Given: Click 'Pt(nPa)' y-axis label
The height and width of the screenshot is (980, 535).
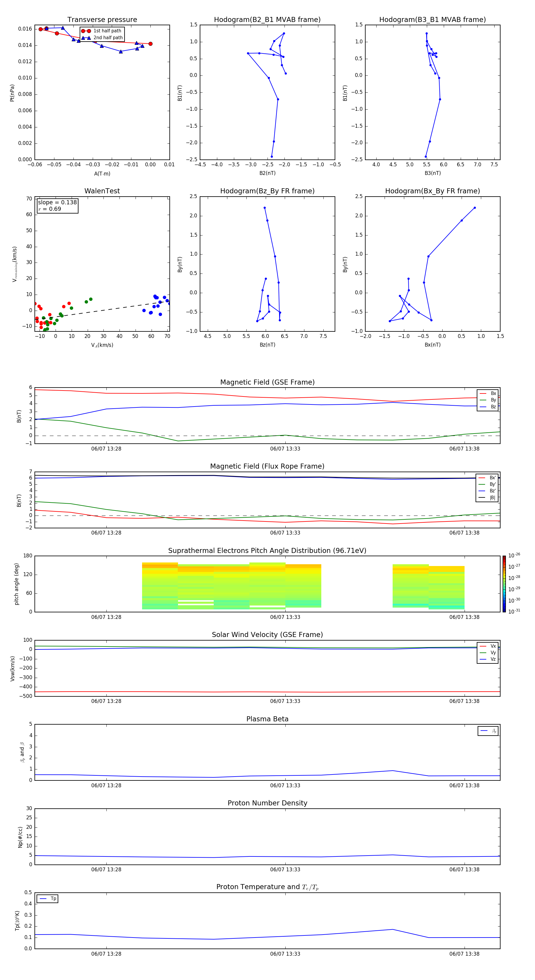Looking at the screenshot, I should pos(12,93).
